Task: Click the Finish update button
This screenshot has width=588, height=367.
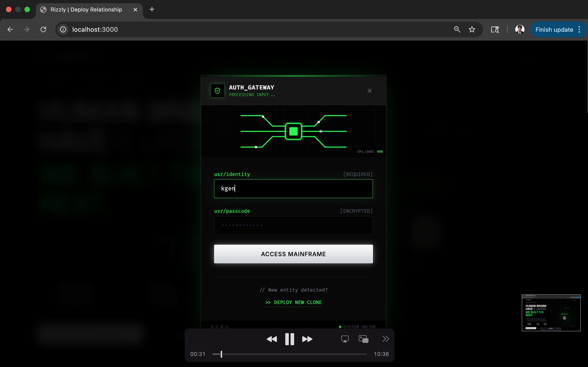Action: [x=554, y=30]
